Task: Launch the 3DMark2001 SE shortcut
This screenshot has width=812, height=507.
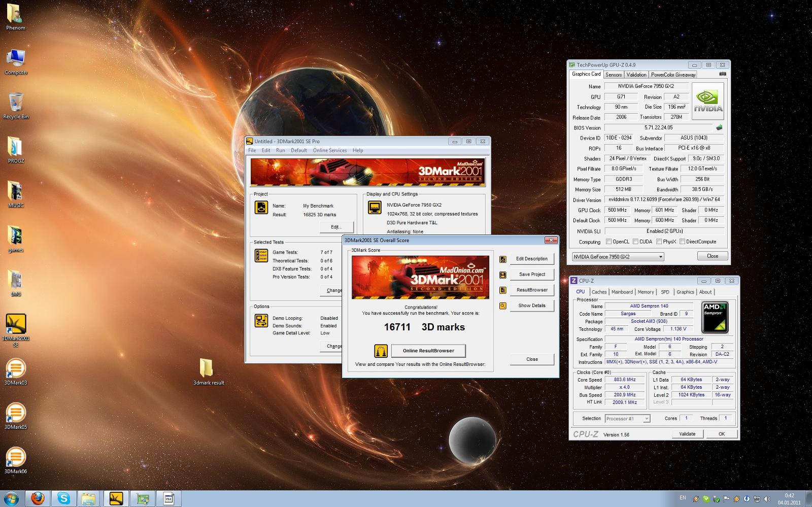Action: click(16, 330)
